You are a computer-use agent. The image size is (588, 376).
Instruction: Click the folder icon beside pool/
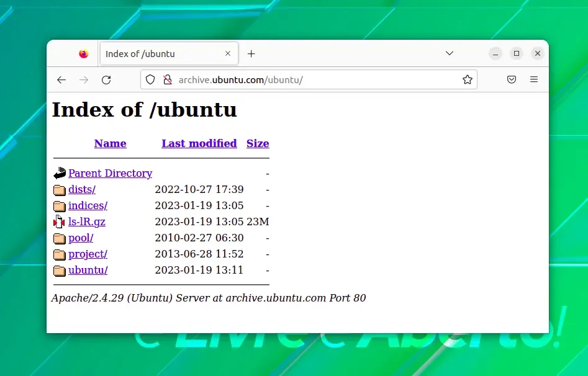(x=59, y=238)
